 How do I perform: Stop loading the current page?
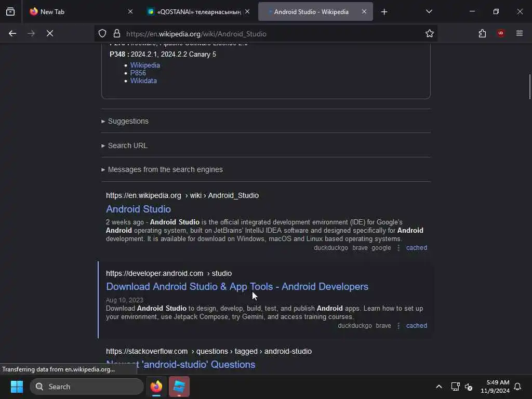[x=50, y=33]
